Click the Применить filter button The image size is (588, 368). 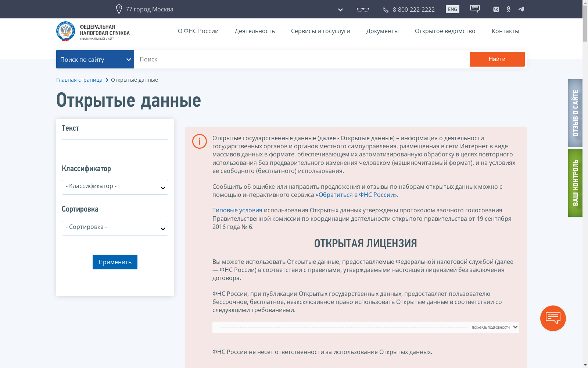point(115,262)
